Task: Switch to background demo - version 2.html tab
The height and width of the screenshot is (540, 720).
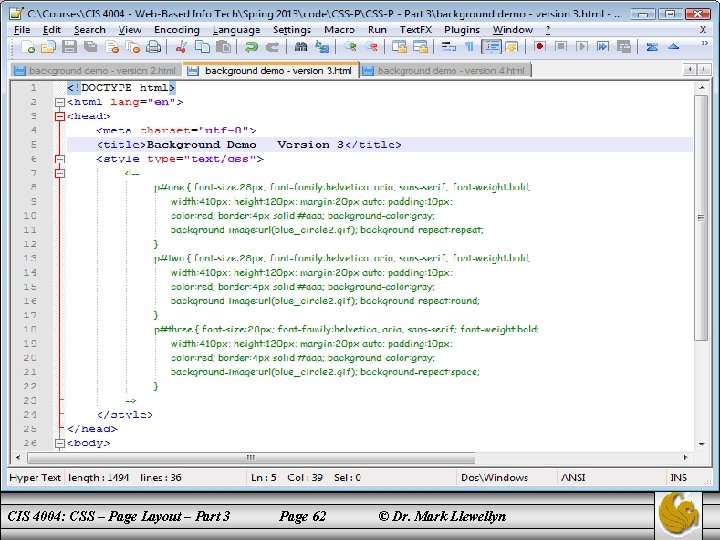Action: [102, 71]
